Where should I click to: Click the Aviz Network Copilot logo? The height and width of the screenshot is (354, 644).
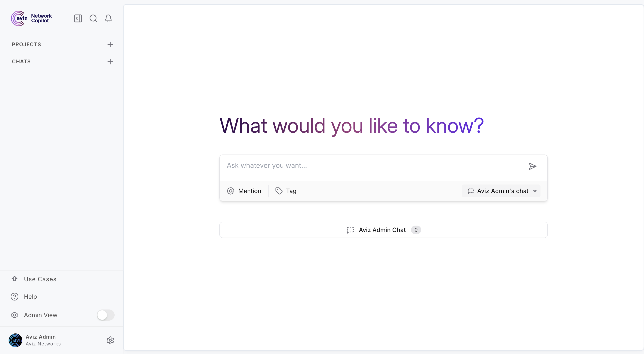coord(31,18)
